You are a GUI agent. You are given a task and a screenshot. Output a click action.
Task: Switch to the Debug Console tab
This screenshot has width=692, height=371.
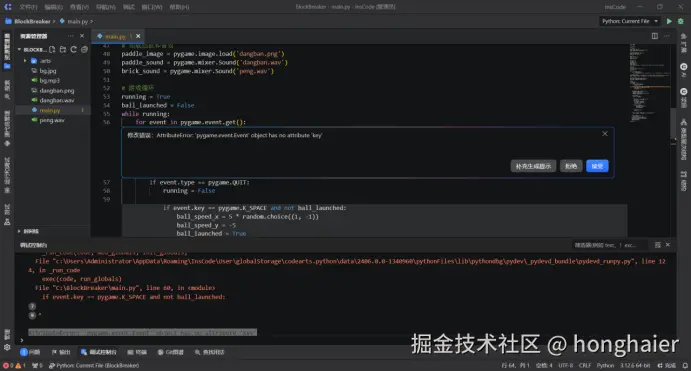(x=99, y=352)
